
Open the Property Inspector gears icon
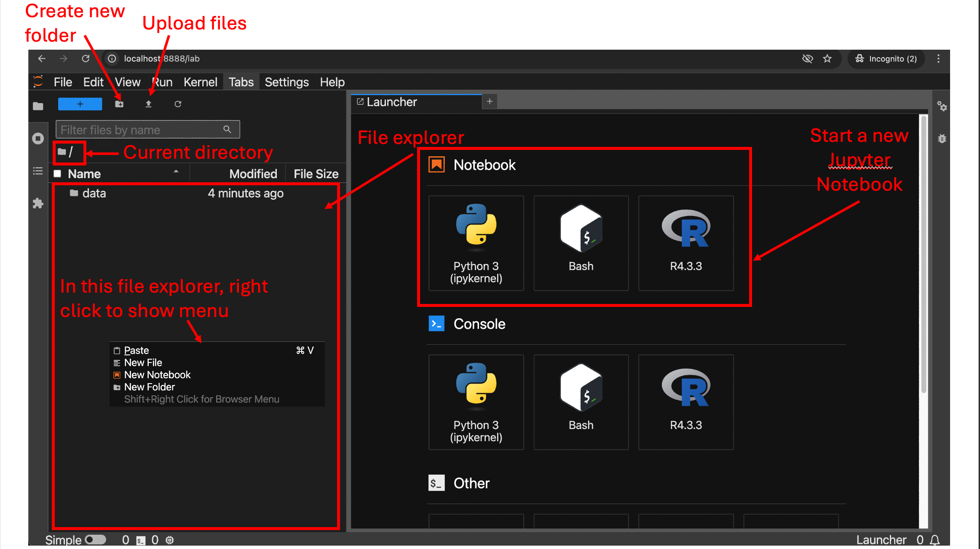[x=942, y=106]
